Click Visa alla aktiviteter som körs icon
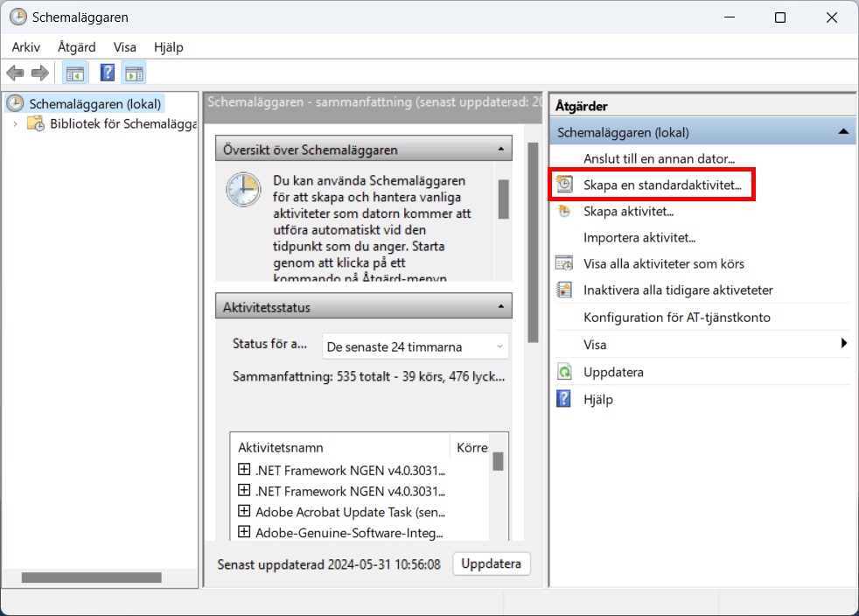859x616 pixels. click(x=565, y=263)
